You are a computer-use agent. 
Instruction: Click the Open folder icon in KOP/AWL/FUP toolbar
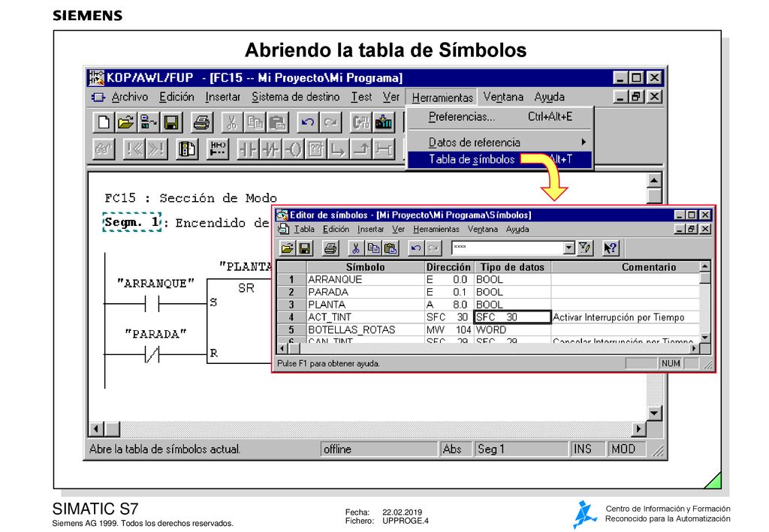pos(125,122)
